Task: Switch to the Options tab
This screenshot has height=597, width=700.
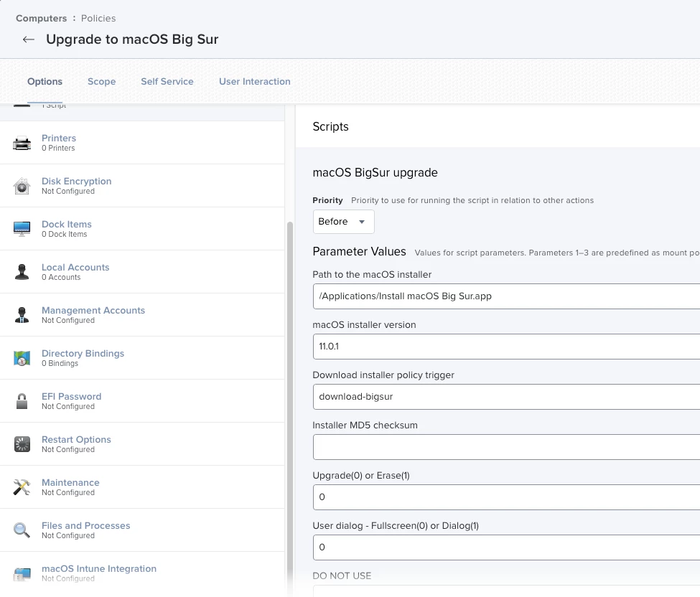Action: [45, 82]
